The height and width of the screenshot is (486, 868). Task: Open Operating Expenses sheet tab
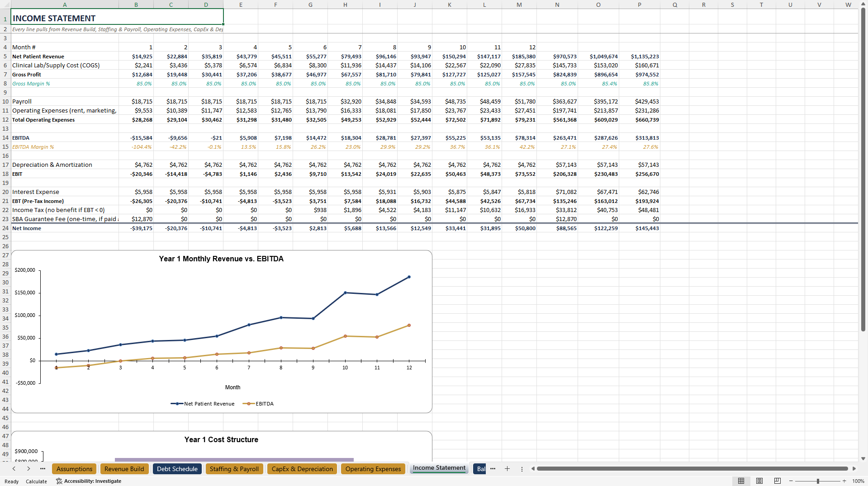click(x=373, y=469)
